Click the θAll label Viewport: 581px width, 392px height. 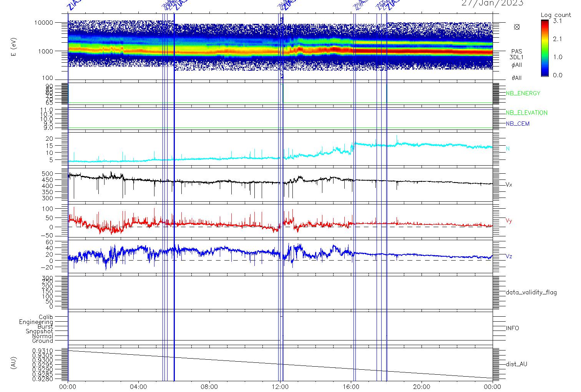(x=516, y=78)
